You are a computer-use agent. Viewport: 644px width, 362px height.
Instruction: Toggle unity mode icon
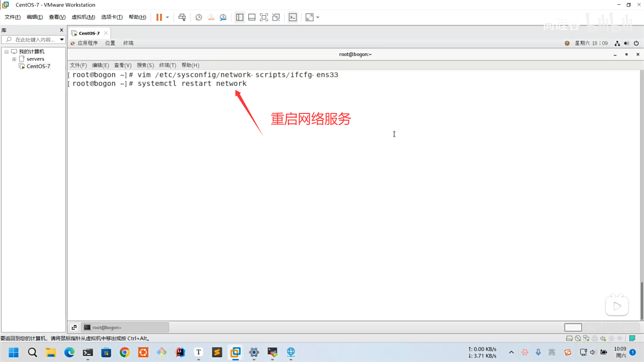pos(276,17)
